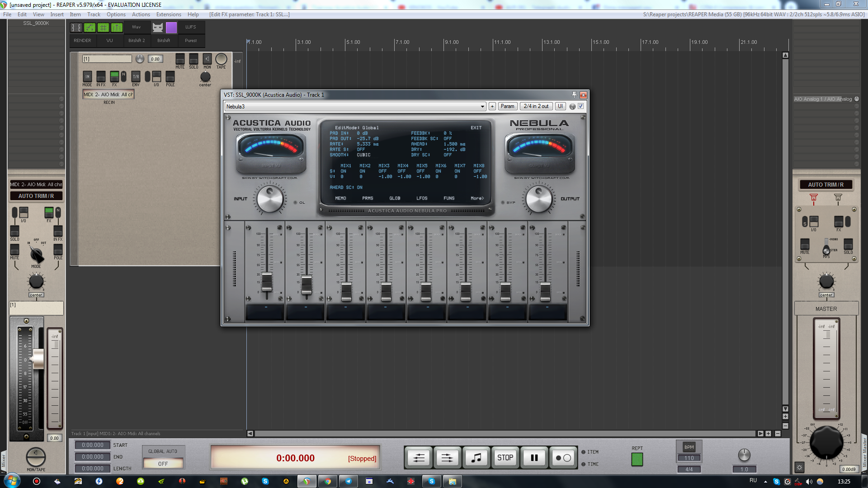
Task: Toggle the envelope move green toolbar icon
Action: click(x=90, y=28)
